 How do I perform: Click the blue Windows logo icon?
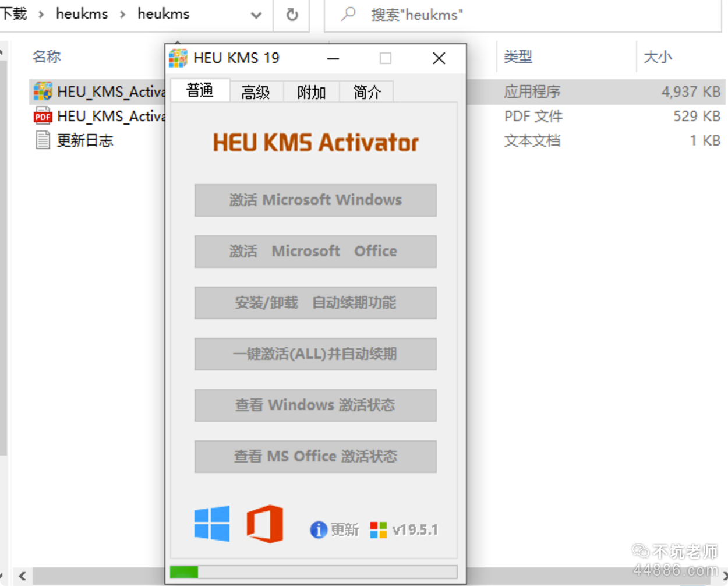tap(212, 524)
